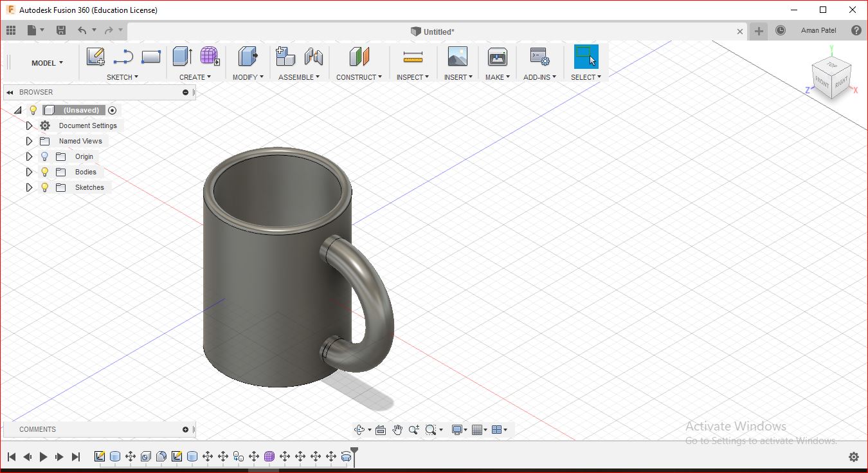This screenshot has height=473, width=868.
Task: Activate the Measure ruler tool
Action: pyautogui.click(x=413, y=57)
